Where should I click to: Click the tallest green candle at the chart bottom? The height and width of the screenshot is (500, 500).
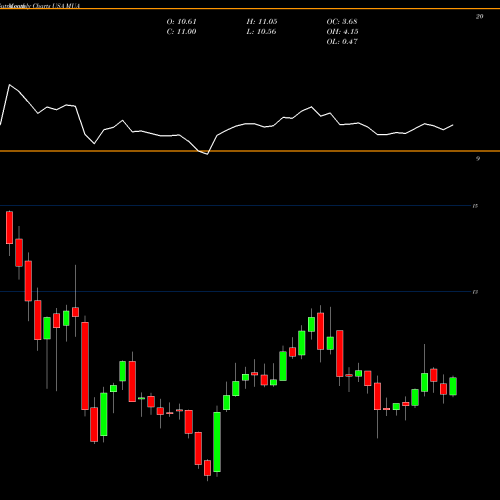coord(217,442)
